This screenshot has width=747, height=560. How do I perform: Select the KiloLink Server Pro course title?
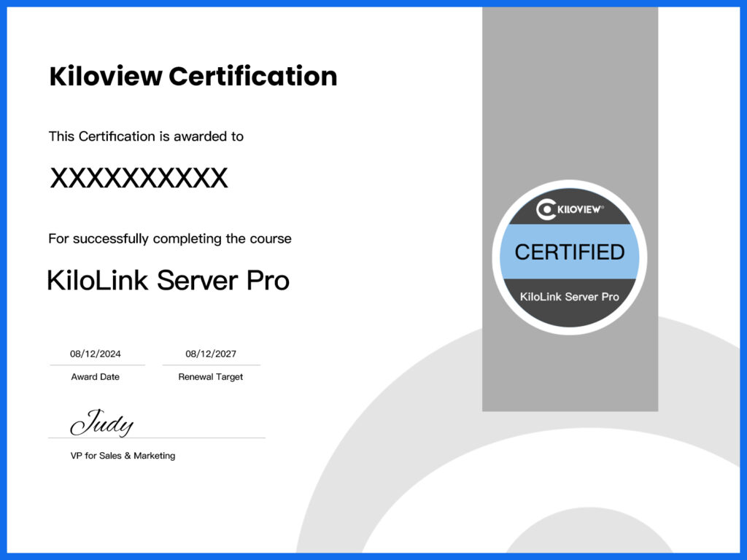click(169, 281)
